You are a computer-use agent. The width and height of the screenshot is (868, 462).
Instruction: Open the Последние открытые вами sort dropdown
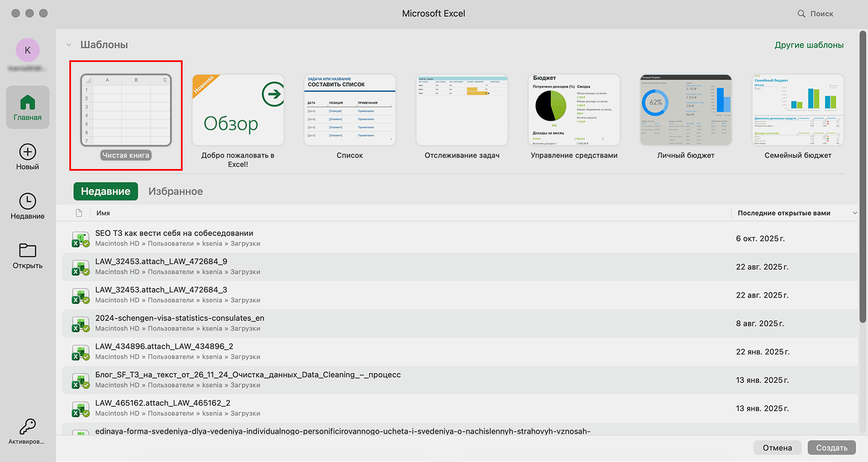point(854,213)
